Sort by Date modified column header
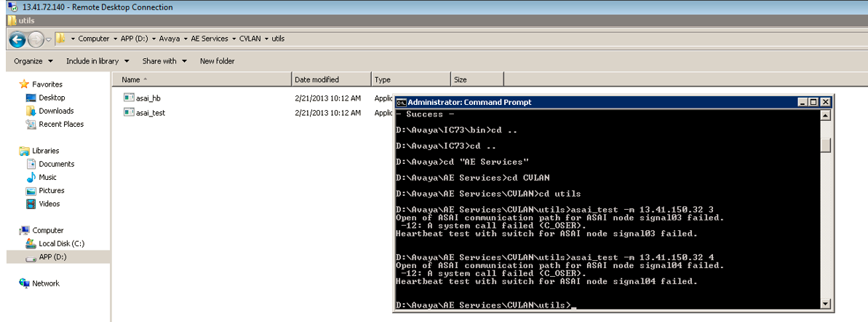 pos(316,79)
